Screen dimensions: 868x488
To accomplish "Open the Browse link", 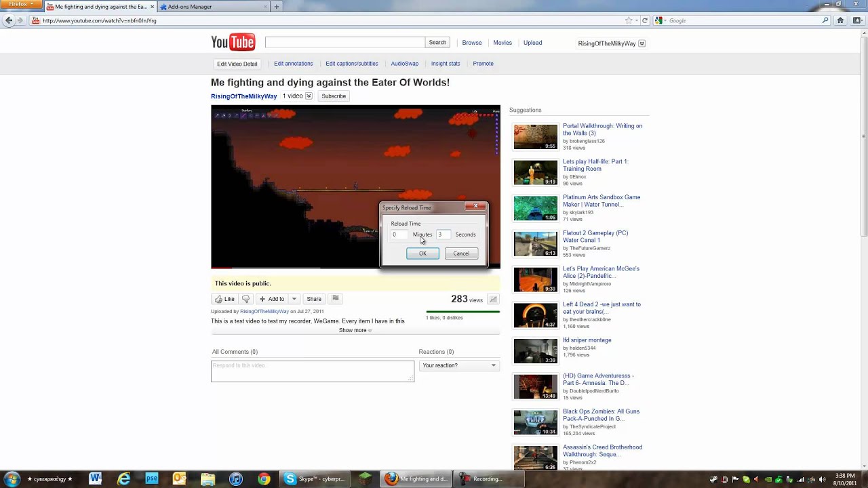I will (x=472, y=43).
